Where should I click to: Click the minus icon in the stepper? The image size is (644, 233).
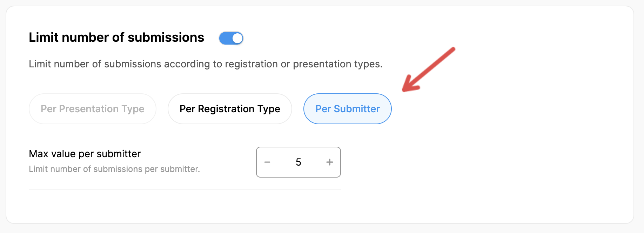point(267,162)
